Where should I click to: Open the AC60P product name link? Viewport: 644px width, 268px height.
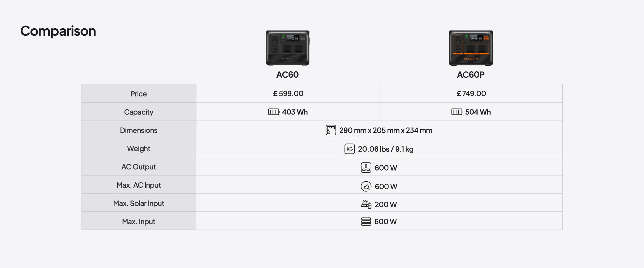pos(471,75)
